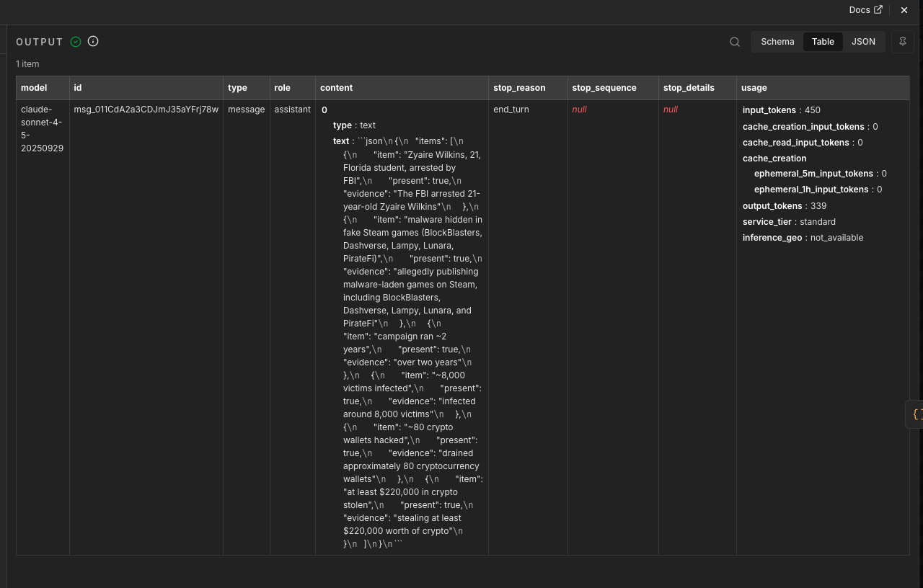Click the cache_creation_input_tokens entry
The image size is (923, 588).
point(811,127)
